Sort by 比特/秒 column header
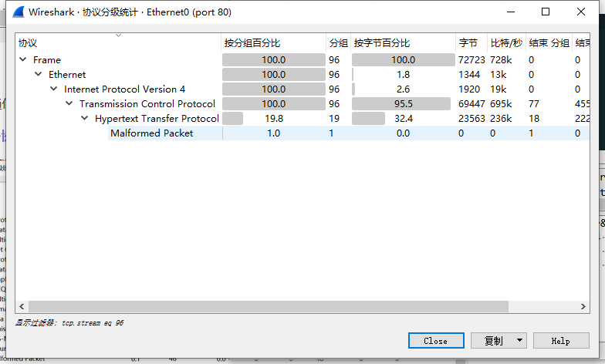 click(x=506, y=43)
